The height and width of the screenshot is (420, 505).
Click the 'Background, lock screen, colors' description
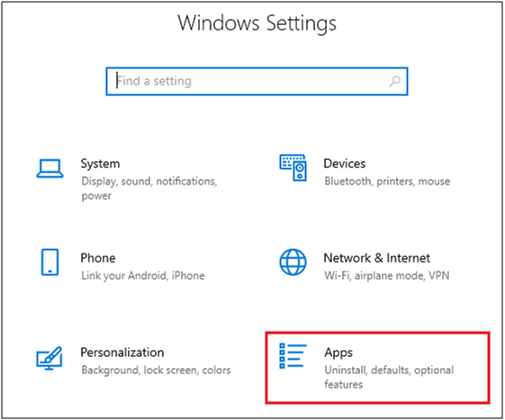(156, 371)
